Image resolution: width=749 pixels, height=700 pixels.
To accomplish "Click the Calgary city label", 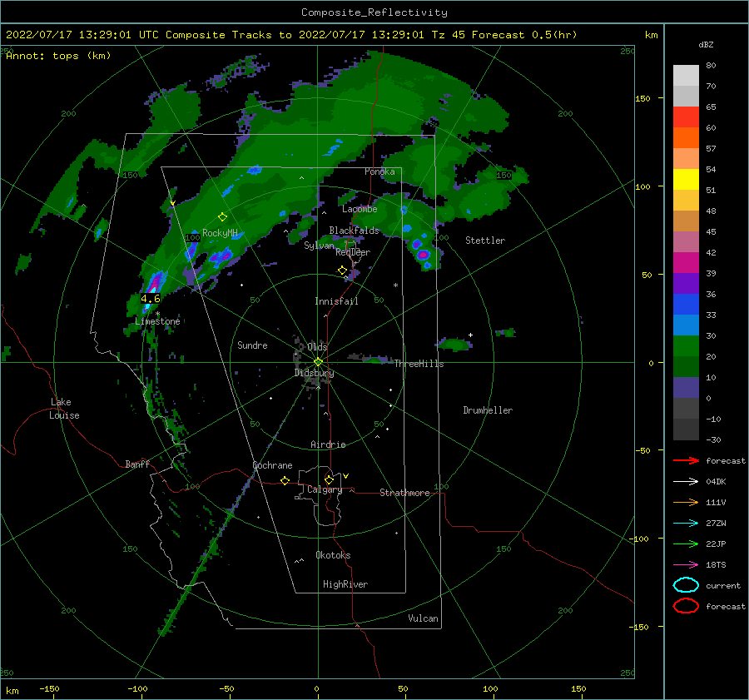I will (x=325, y=489).
